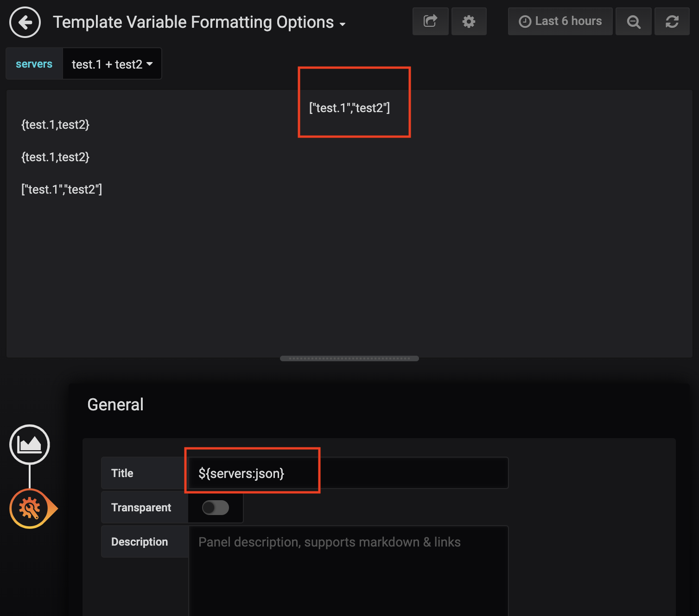Enable the Transparent panel option
This screenshot has height=616, width=699.
pyautogui.click(x=215, y=507)
